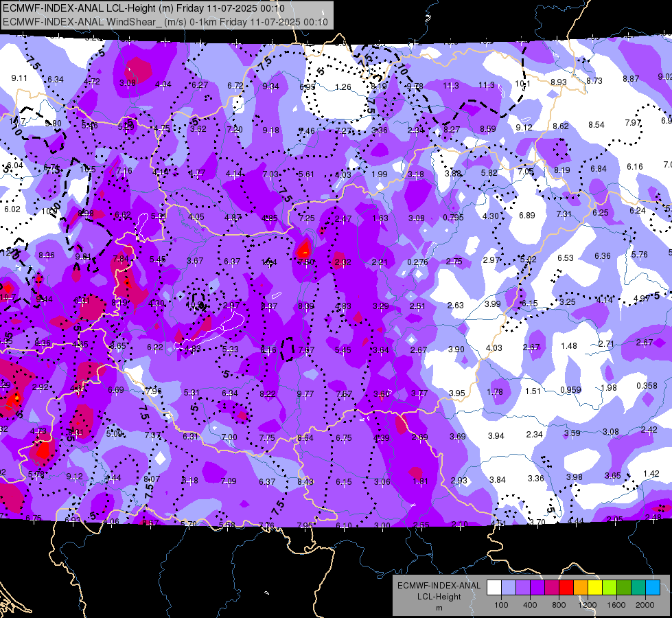Click the value 7.67 on the map
The image size is (672, 618).
(306, 350)
